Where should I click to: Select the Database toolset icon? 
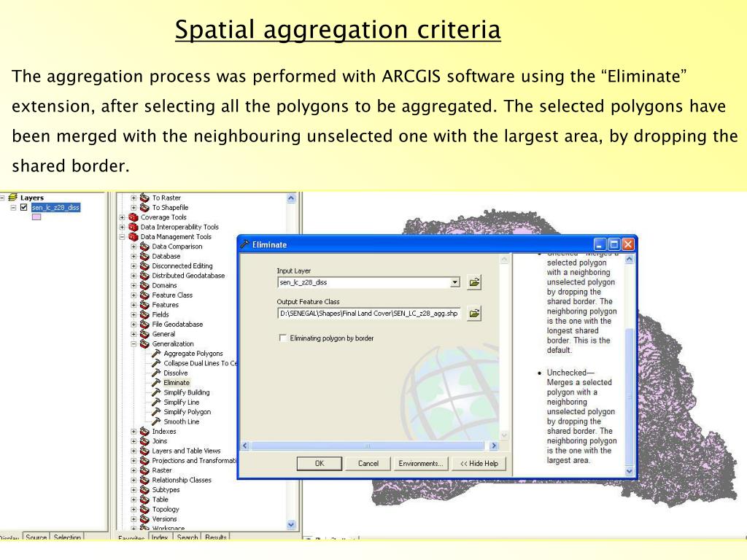145,256
